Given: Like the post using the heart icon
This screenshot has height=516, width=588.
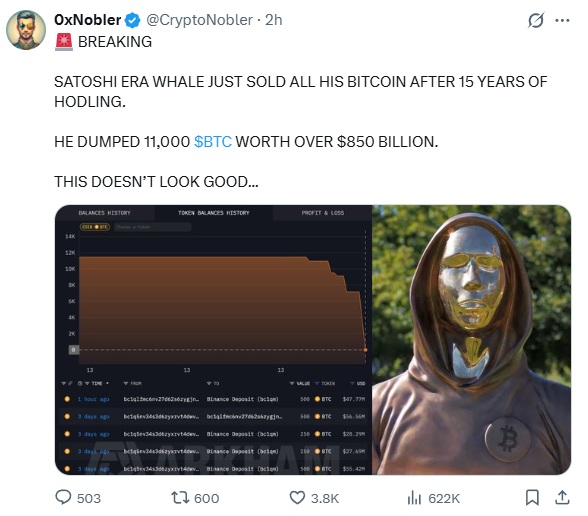Looking at the screenshot, I should click(297, 498).
